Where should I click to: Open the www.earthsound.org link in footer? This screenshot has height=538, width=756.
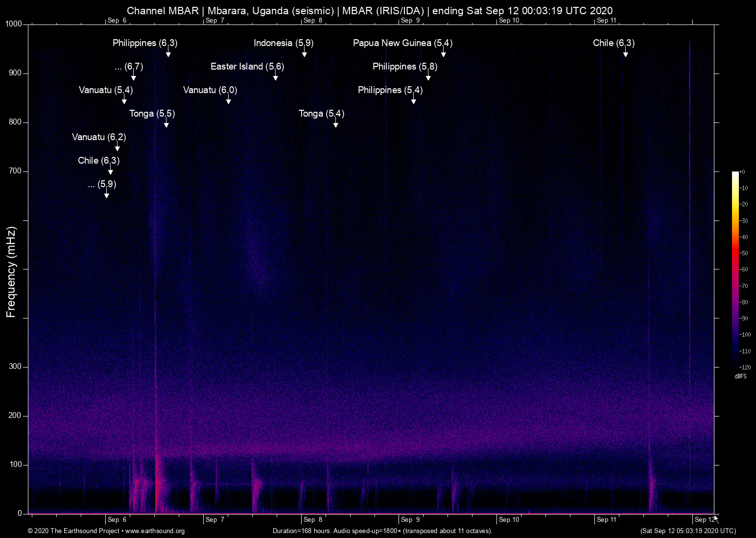155,531
